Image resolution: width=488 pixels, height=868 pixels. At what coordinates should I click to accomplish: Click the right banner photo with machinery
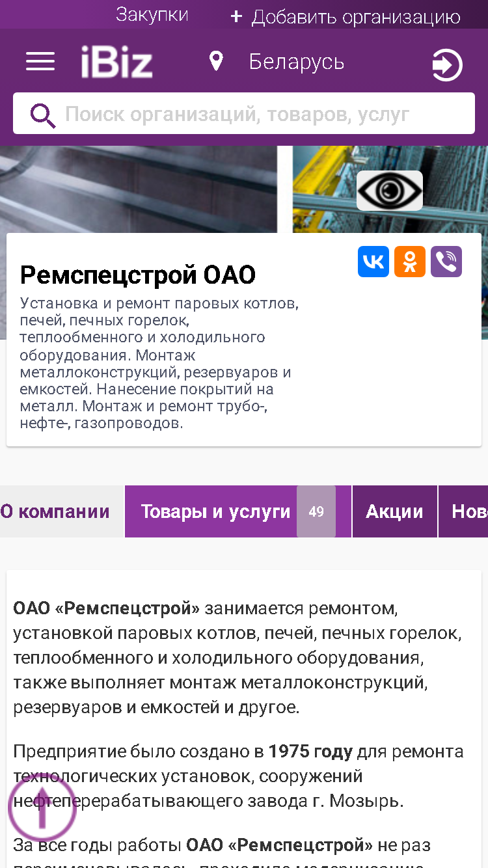click(x=390, y=189)
